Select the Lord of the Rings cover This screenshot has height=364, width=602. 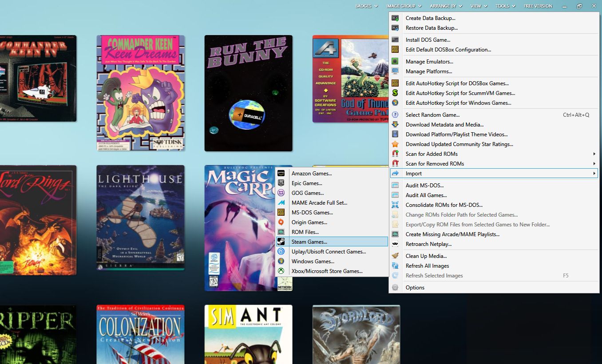coord(38,220)
